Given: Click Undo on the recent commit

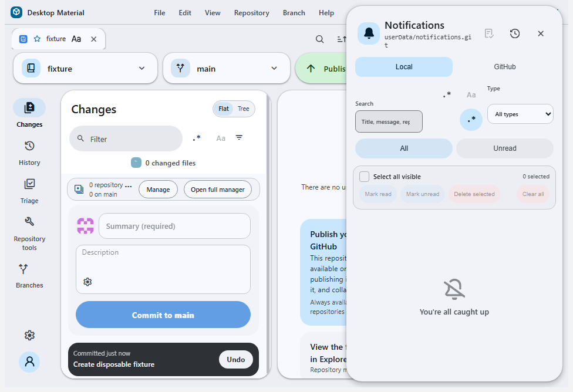Looking at the screenshot, I should coord(235,360).
